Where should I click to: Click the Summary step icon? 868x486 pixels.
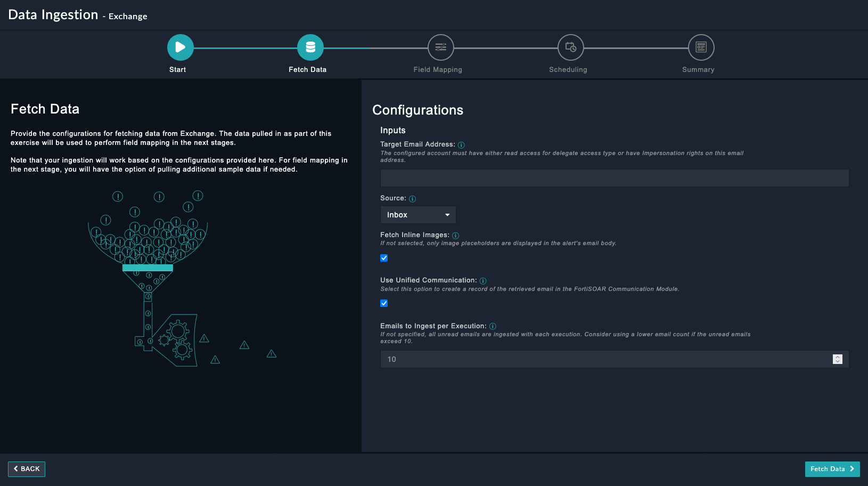tap(701, 47)
